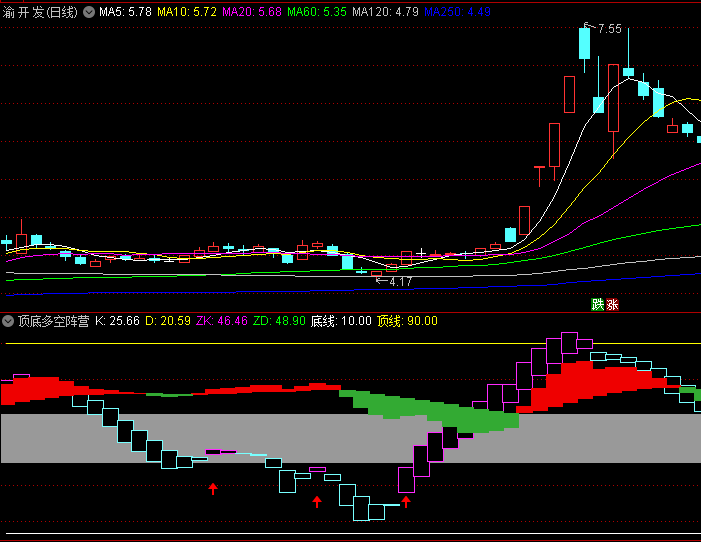Select the MA20: 5.68 label
This screenshot has width=701, height=542.
click(x=252, y=12)
